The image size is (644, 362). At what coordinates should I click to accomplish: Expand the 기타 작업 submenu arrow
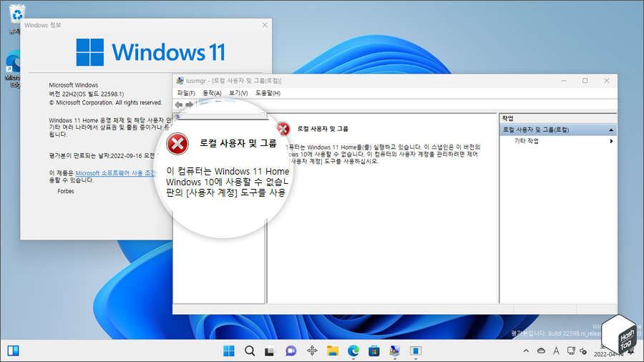(x=612, y=141)
